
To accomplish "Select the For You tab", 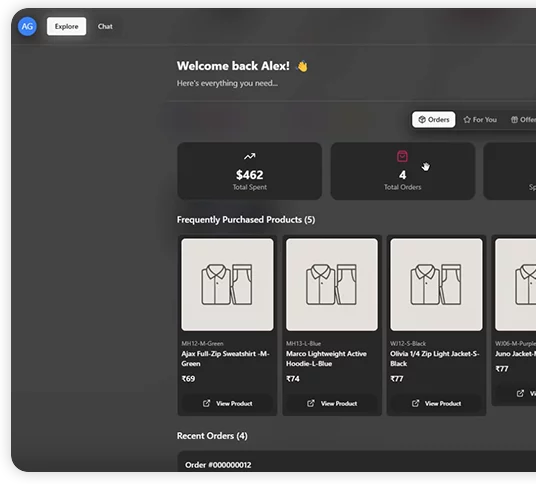I will click(x=480, y=120).
